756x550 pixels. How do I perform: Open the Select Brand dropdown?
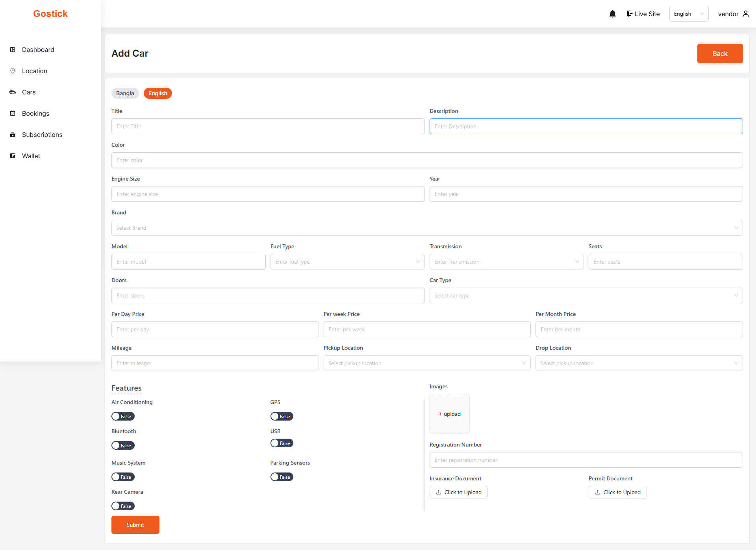click(x=427, y=228)
